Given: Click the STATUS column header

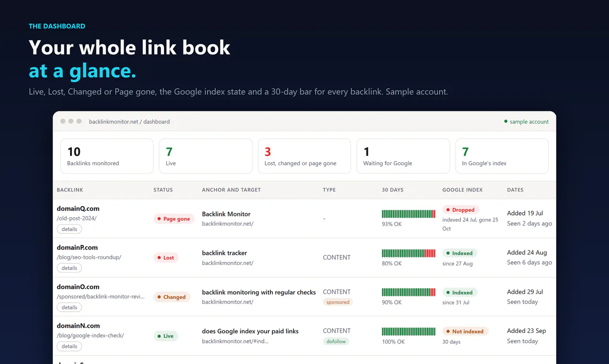Looking at the screenshot, I should point(163,190).
